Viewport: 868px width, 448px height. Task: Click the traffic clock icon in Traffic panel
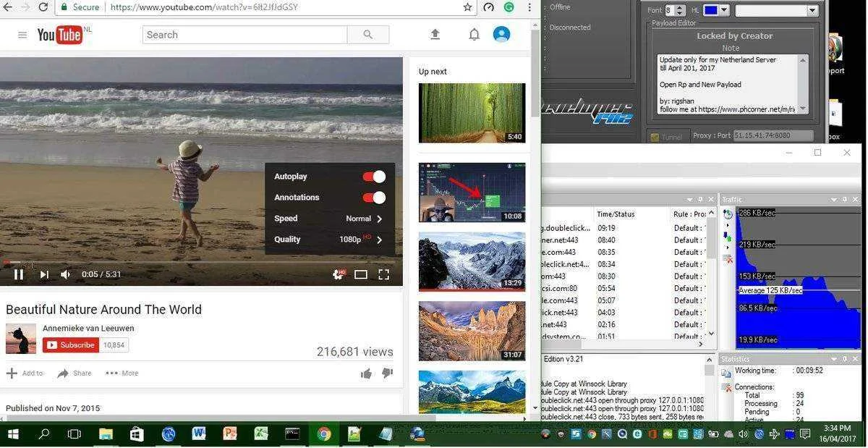click(728, 214)
